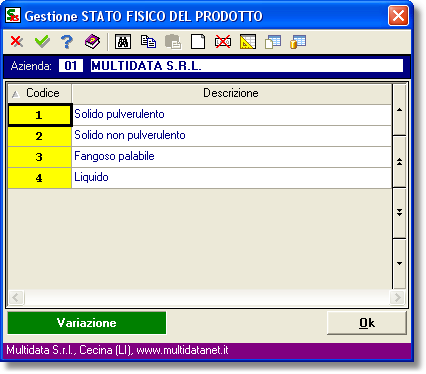Click the Descrizione column header
Image resolution: width=426 pixels, height=374 pixels.
[232, 93]
